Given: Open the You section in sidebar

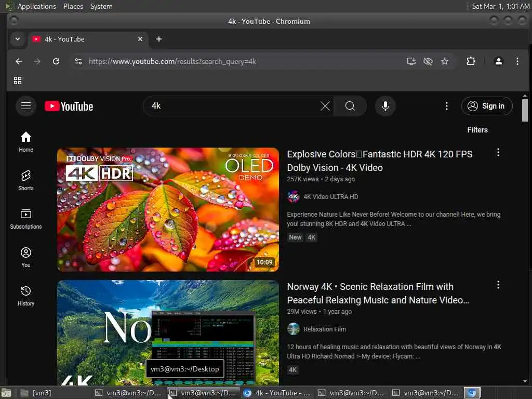Looking at the screenshot, I should point(26,258).
